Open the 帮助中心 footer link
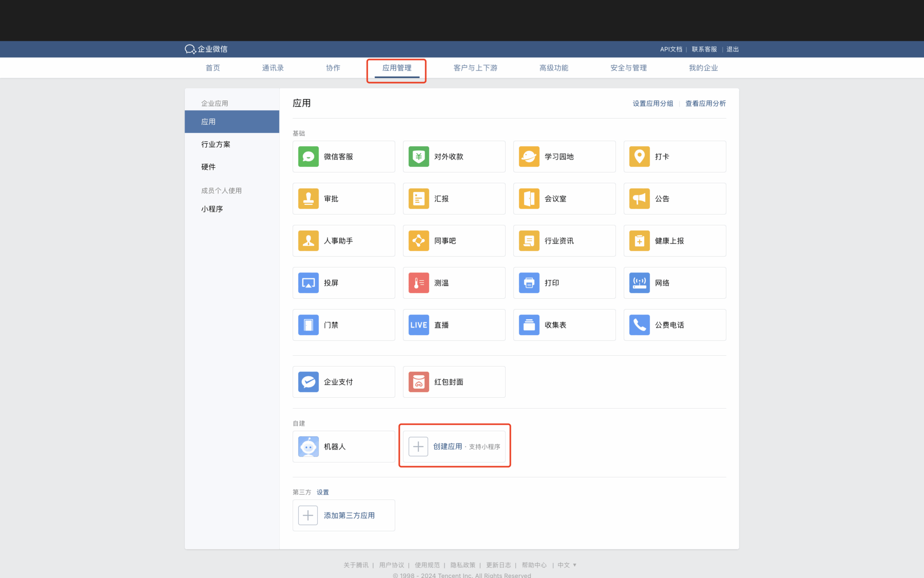The image size is (924, 578). pos(534,565)
